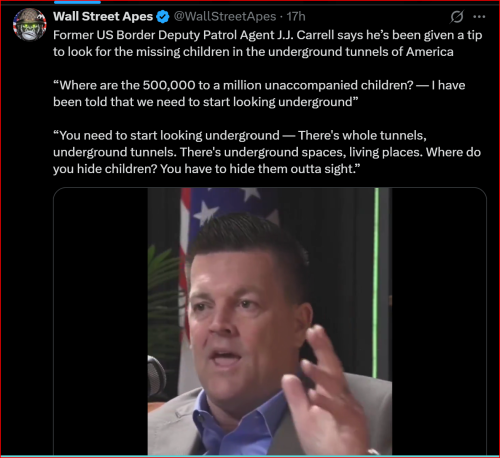Click the 17h post timestamp
Image resolution: width=500 pixels, height=458 pixels.
point(296,16)
